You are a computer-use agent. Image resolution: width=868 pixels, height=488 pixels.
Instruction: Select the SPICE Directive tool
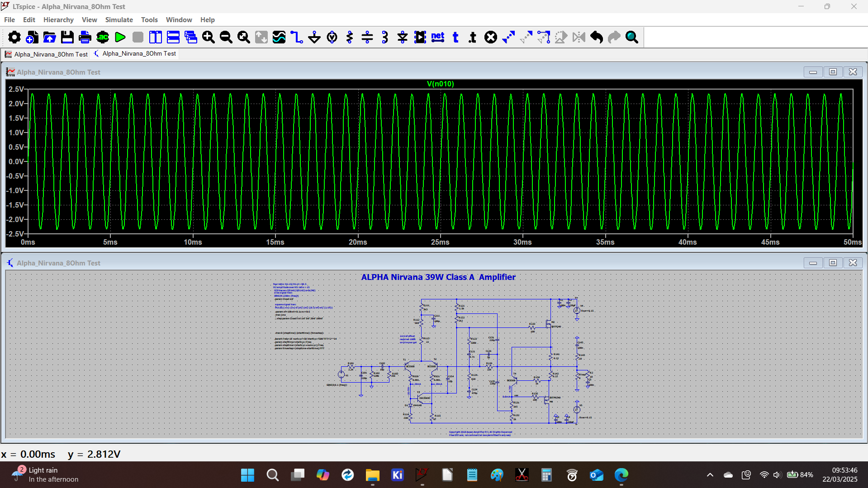(473, 37)
